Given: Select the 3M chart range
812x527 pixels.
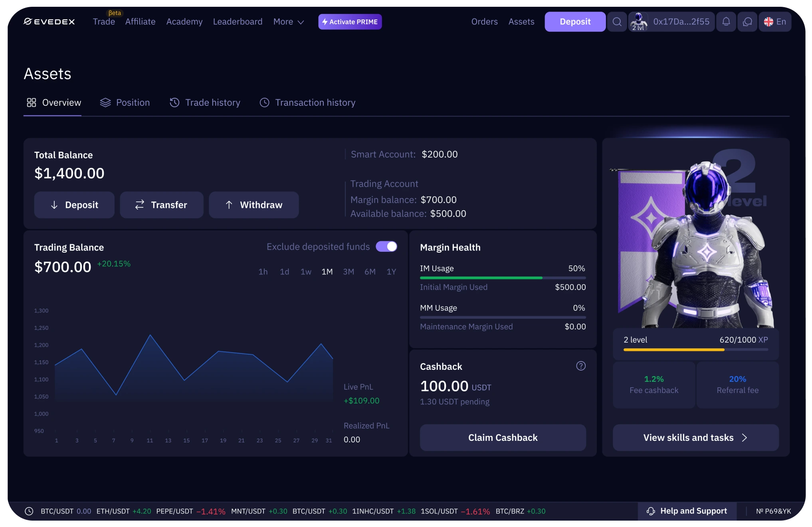Looking at the screenshot, I should [349, 272].
